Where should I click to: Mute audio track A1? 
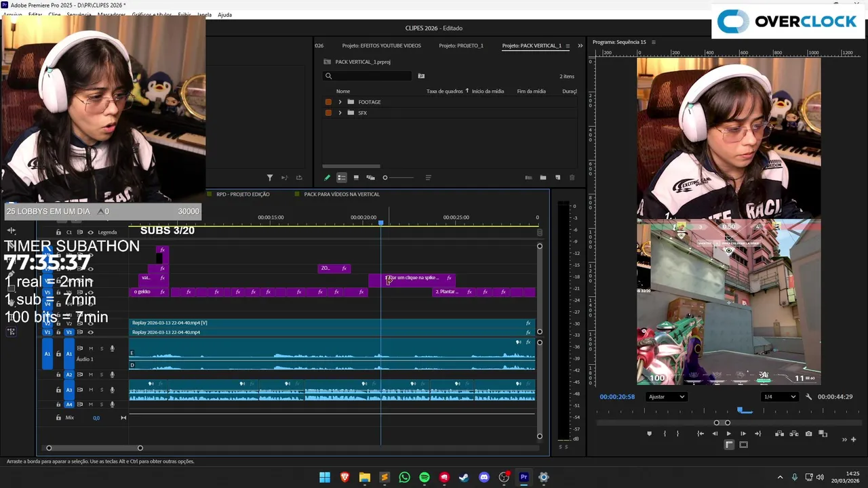point(91,348)
